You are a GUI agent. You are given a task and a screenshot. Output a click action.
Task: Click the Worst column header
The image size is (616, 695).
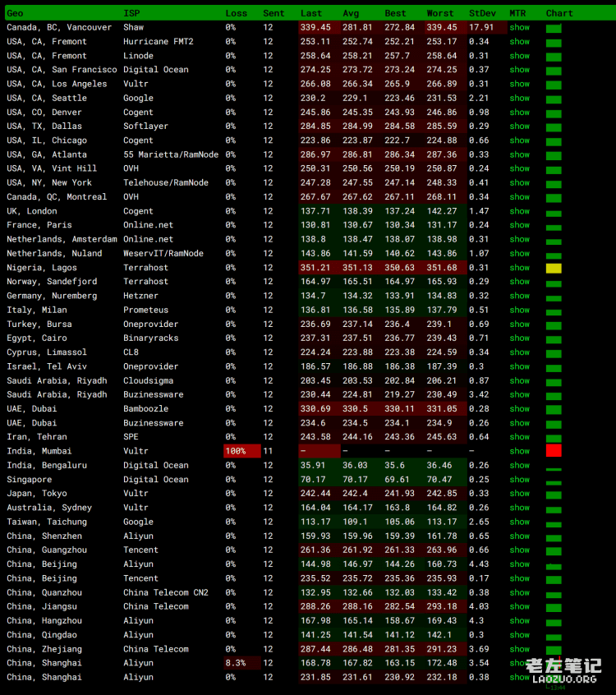click(439, 13)
